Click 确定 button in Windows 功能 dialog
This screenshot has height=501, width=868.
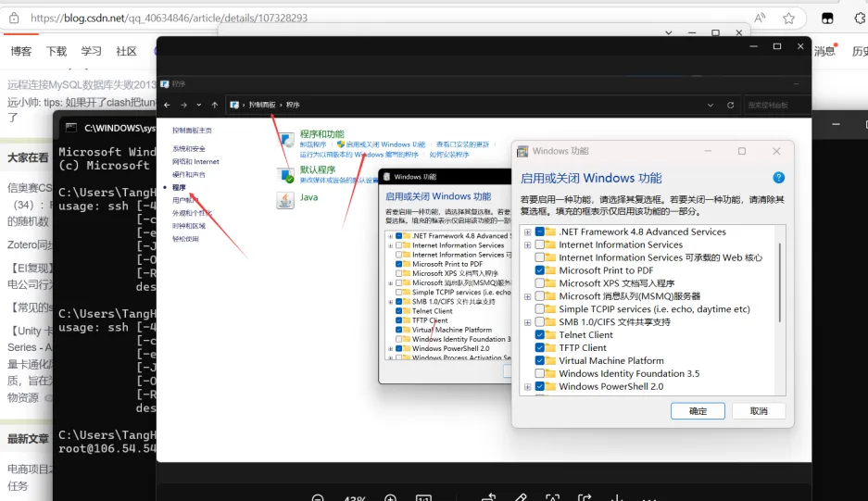[x=698, y=411]
